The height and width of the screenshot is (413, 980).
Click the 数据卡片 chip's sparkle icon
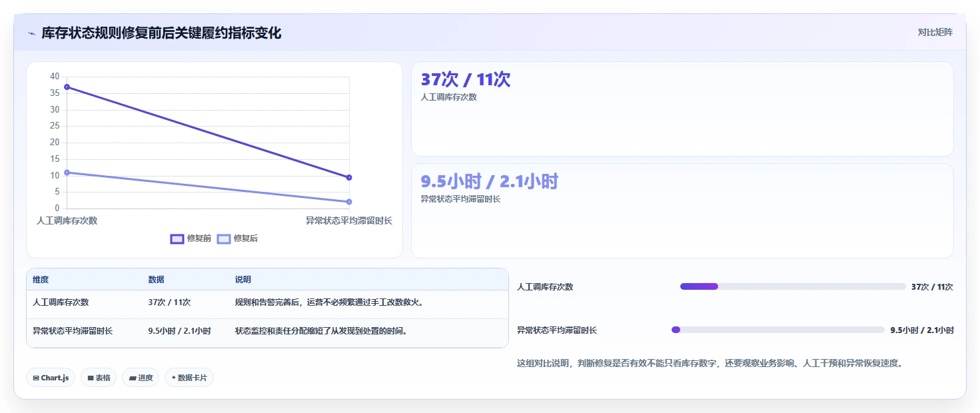173,378
